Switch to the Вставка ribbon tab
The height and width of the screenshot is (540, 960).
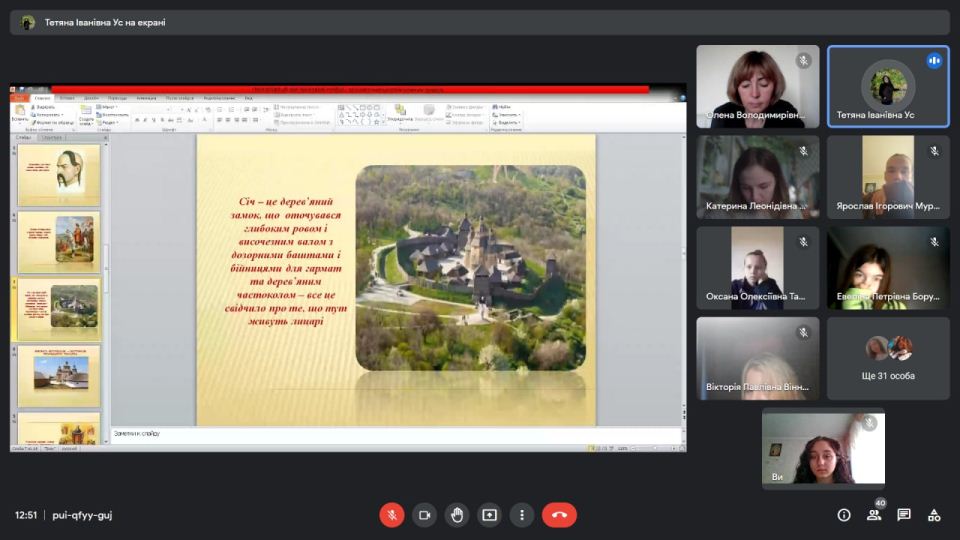click(x=67, y=98)
